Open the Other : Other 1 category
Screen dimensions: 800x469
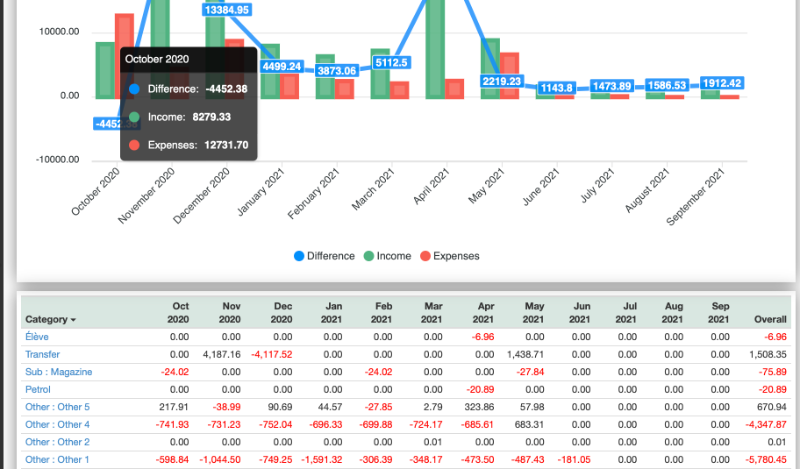point(60,460)
